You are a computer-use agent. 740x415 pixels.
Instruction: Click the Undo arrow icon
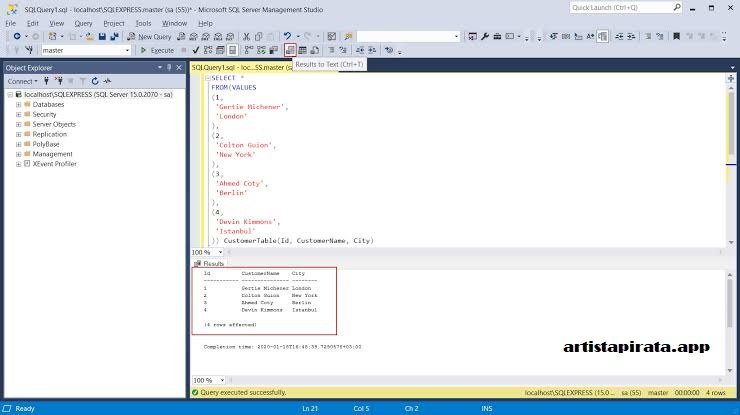coord(287,36)
